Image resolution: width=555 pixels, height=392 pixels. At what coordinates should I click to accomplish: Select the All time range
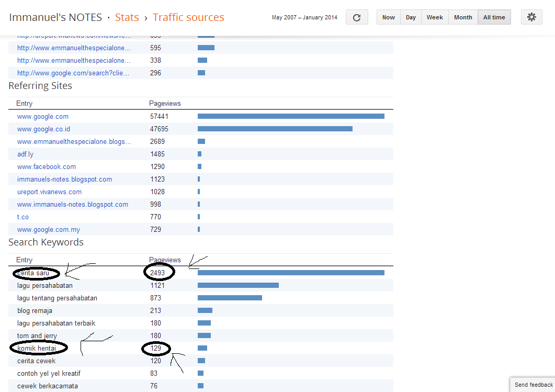click(494, 17)
